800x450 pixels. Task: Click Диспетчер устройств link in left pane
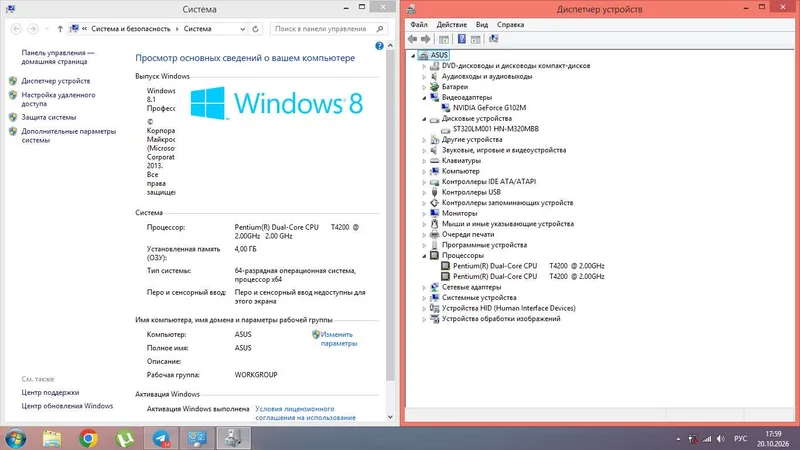[x=56, y=81]
